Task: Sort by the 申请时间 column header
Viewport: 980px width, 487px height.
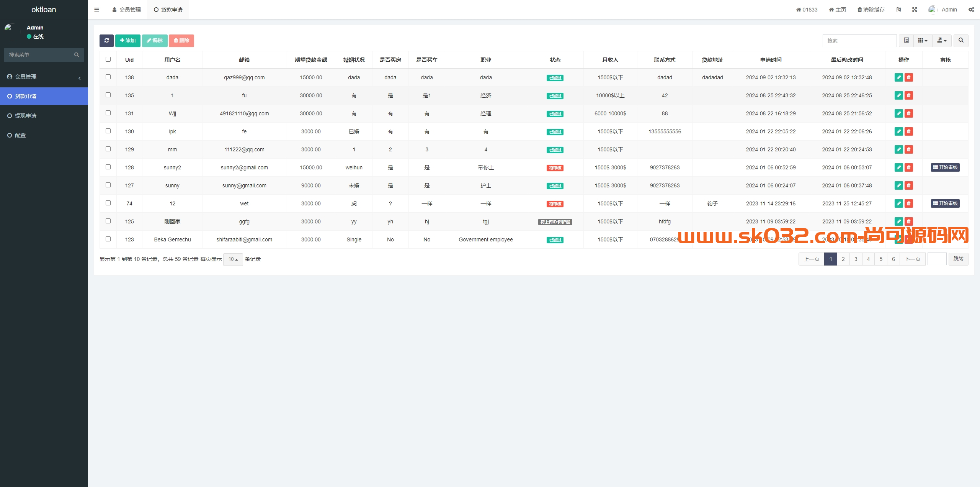Action: click(771, 60)
